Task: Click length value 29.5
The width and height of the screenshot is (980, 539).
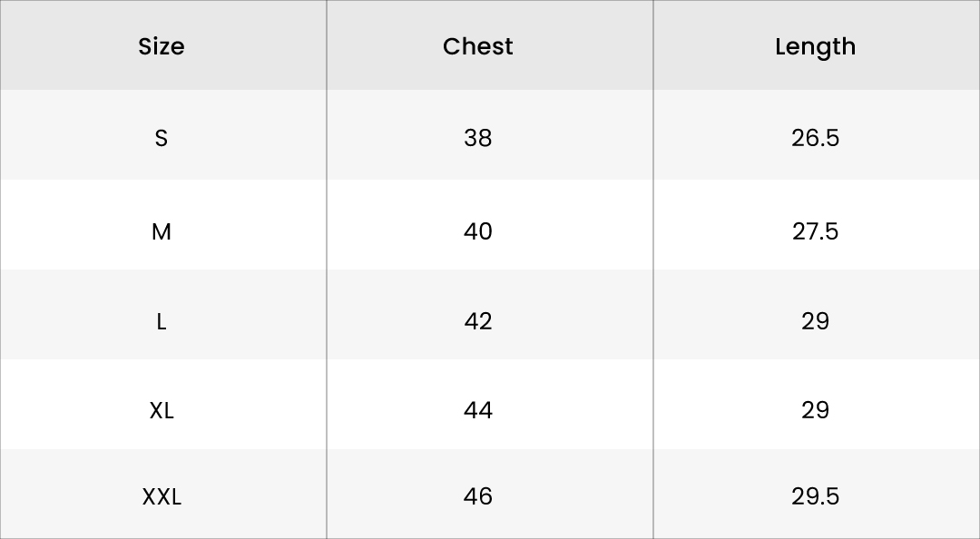Action: click(x=815, y=496)
